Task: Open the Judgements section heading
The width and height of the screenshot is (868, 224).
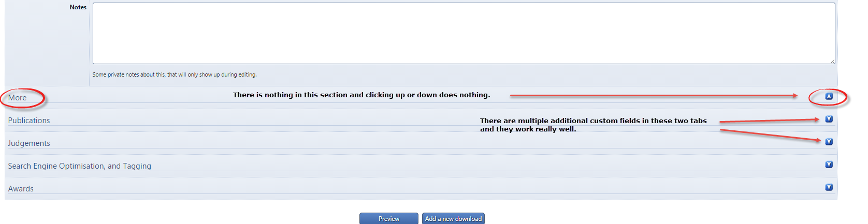Action: (29, 143)
